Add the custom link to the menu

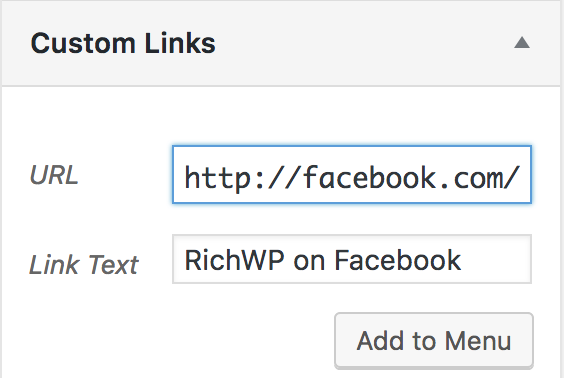434,340
